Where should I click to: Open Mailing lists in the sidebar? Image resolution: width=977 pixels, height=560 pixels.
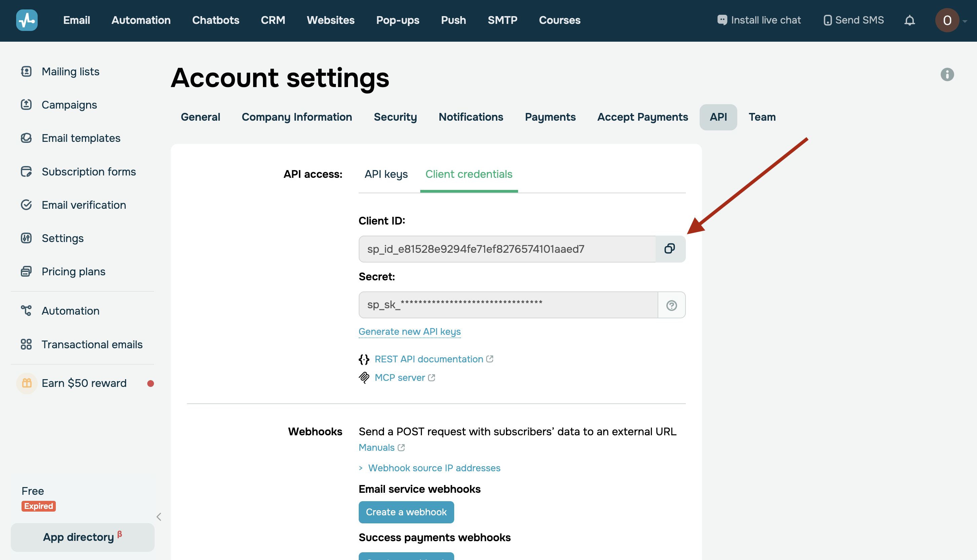click(x=70, y=72)
